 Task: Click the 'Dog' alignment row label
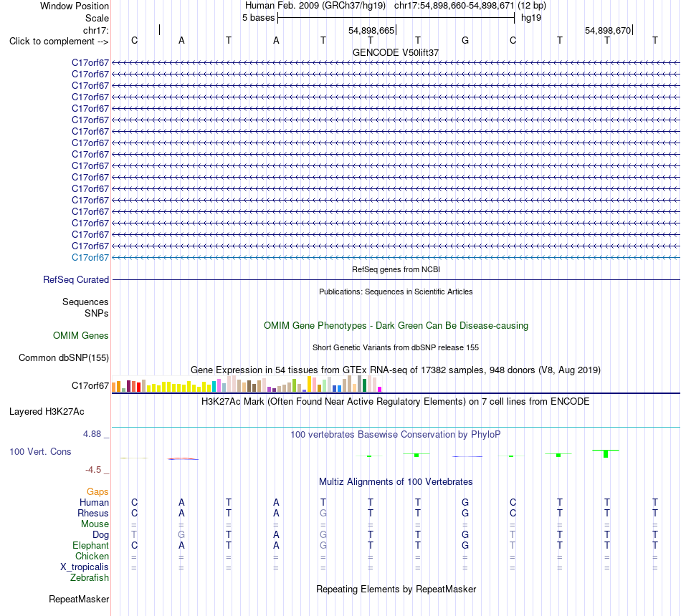(101, 535)
